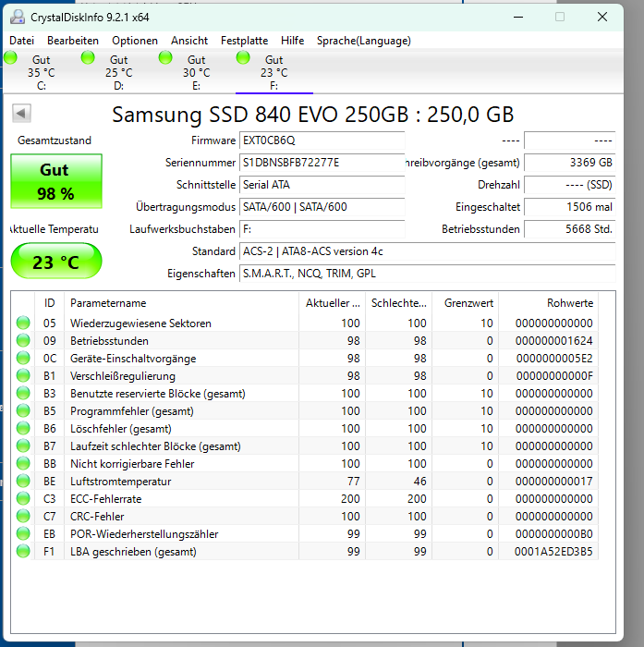This screenshot has height=647, width=644.
Task: Click status orb of LBA geschrieben row
Action: 23,551
